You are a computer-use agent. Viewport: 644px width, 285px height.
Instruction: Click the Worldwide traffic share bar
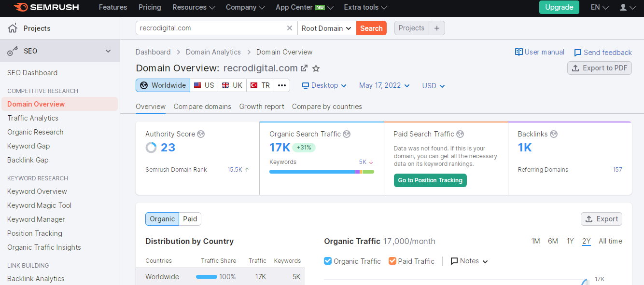point(207,277)
